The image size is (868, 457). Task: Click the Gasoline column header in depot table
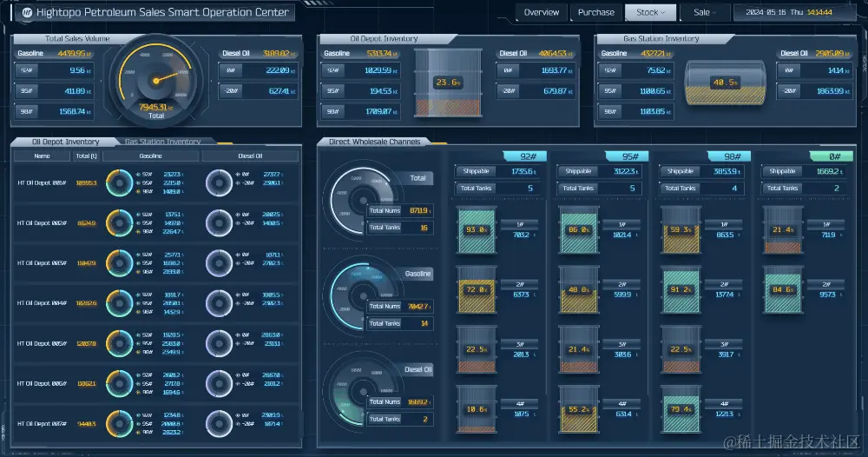pos(150,156)
